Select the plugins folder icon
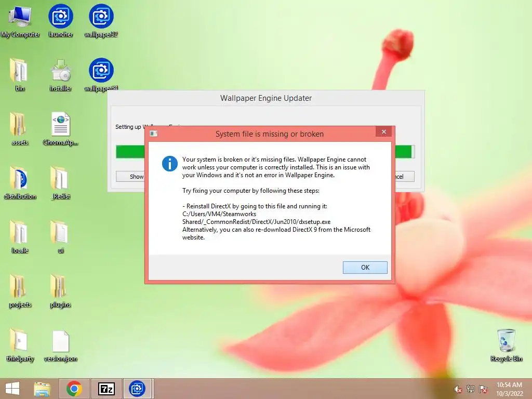The height and width of the screenshot is (399, 532). point(60,291)
